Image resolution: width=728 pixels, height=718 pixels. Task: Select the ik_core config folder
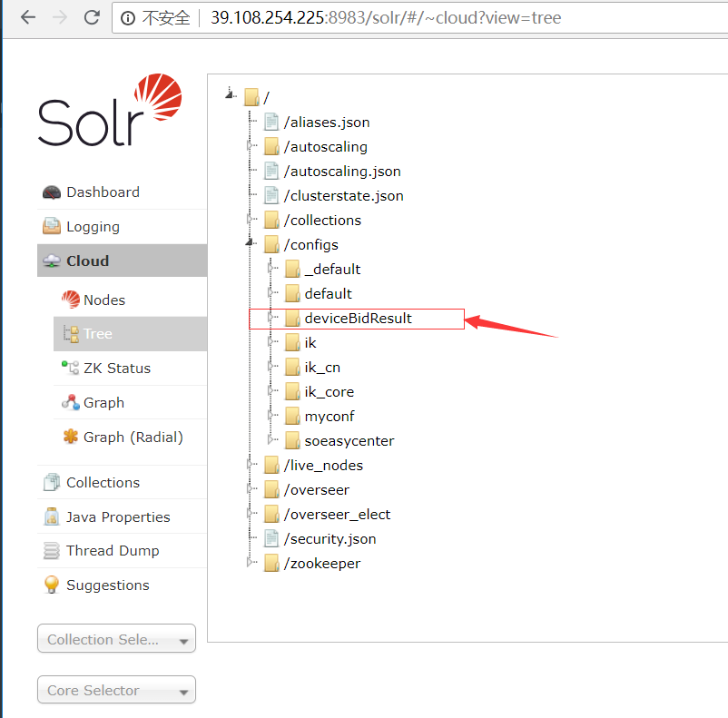[x=330, y=392]
